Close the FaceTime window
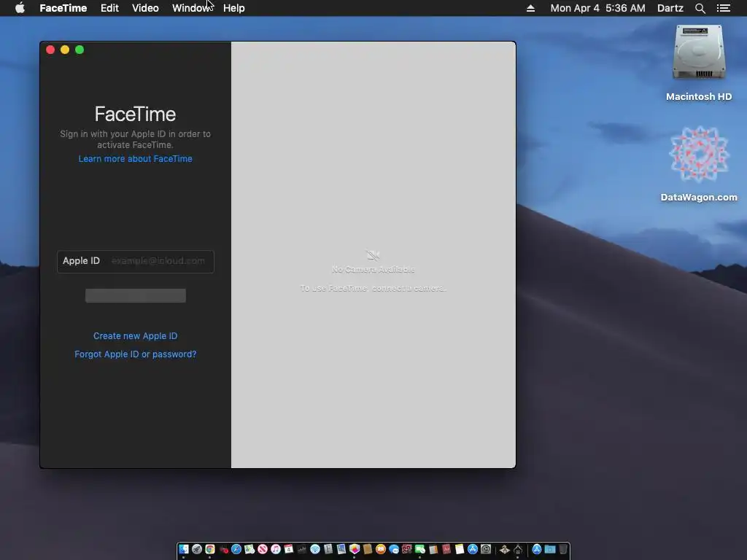Screen dimensions: 747x560 pos(50,50)
